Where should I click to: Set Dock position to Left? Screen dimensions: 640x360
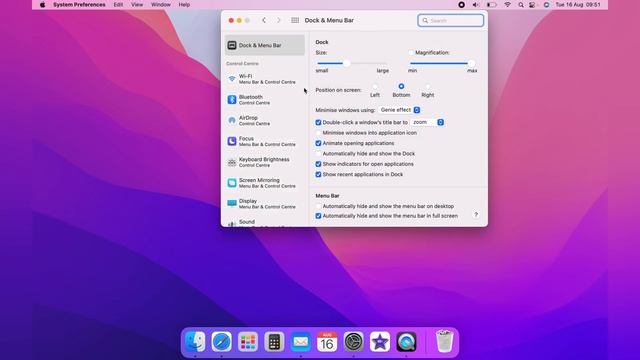click(375, 87)
